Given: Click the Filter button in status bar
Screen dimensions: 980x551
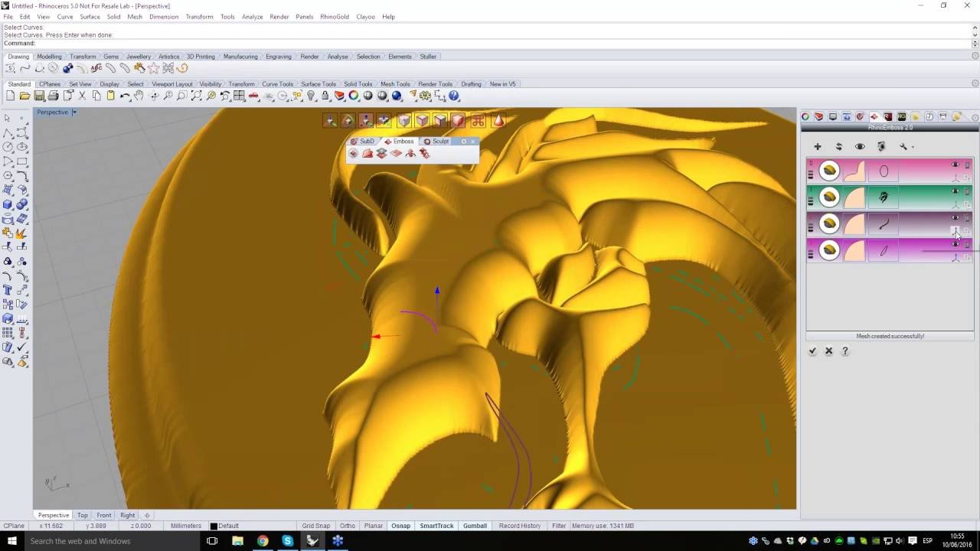Looking at the screenshot, I should (559, 526).
